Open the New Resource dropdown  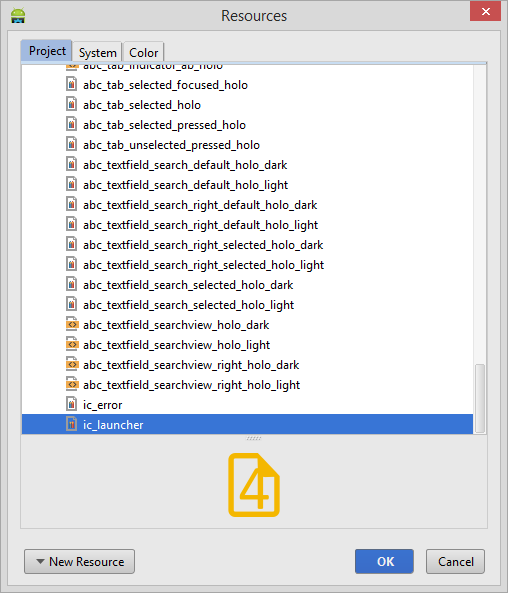[79, 562]
